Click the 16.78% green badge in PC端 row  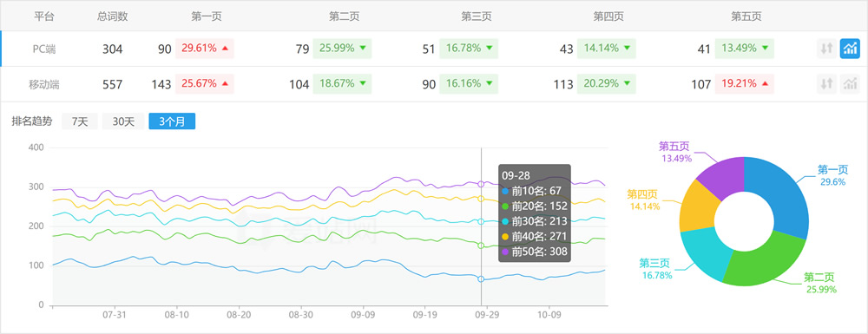coord(469,48)
